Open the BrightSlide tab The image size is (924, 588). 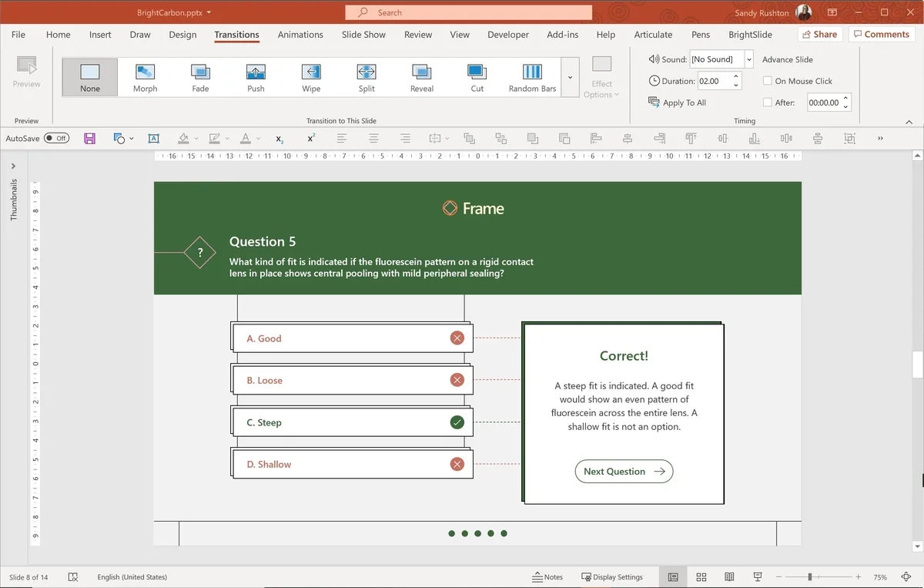coord(750,35)
